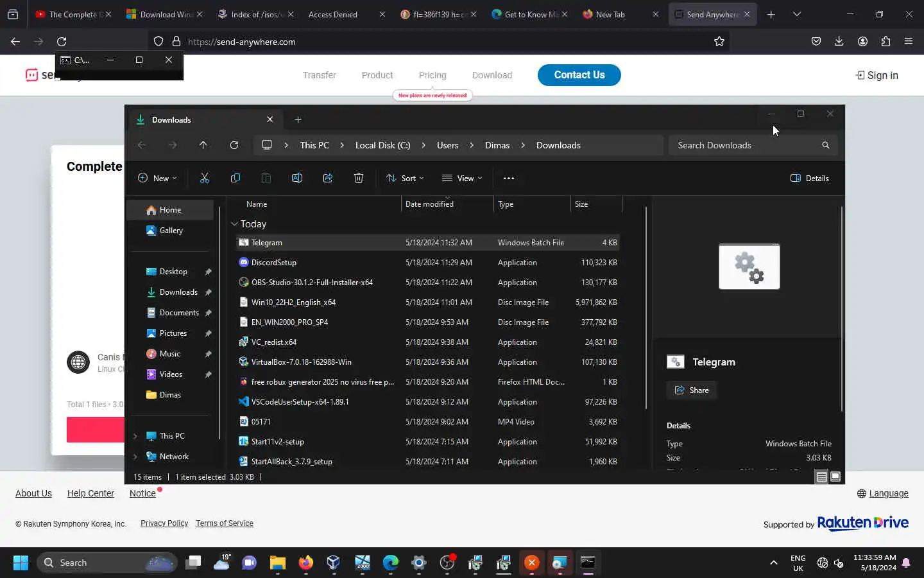Sort by Date modified column header
The height and width of the screenshot is (578, 924).
tap(448, 204)
